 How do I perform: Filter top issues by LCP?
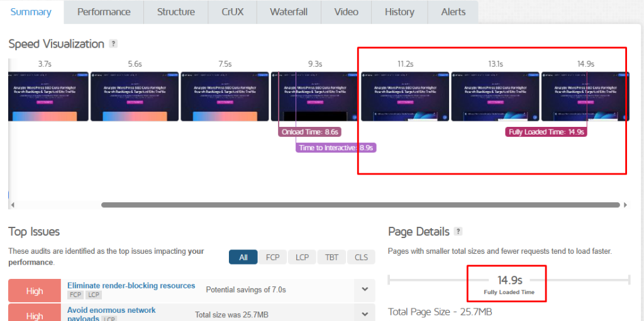point(303,258)
